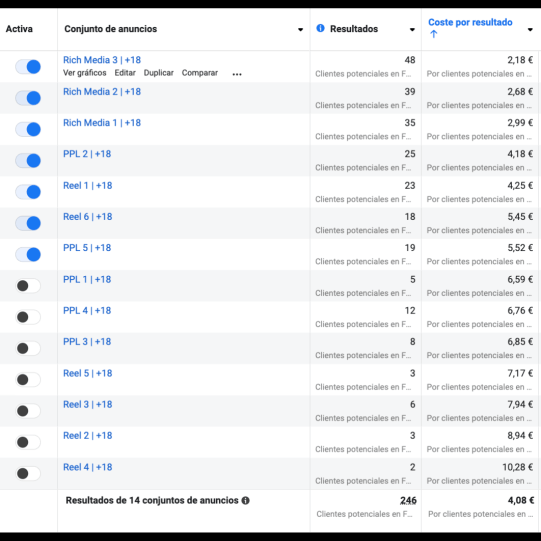This screenshot has height=541, width=541.
Task: Click the Resultados info icon
Action: [x=320, y=28]
